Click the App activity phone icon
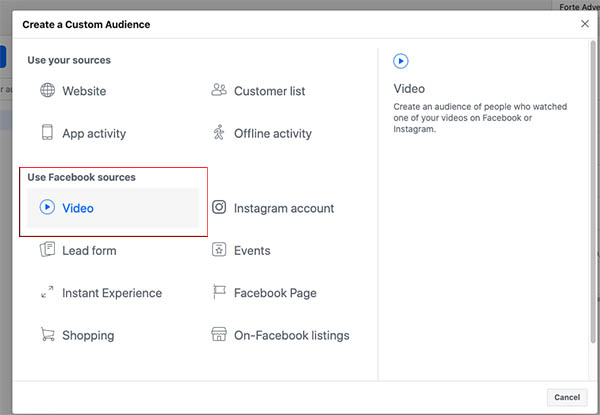 click(47, 132)
